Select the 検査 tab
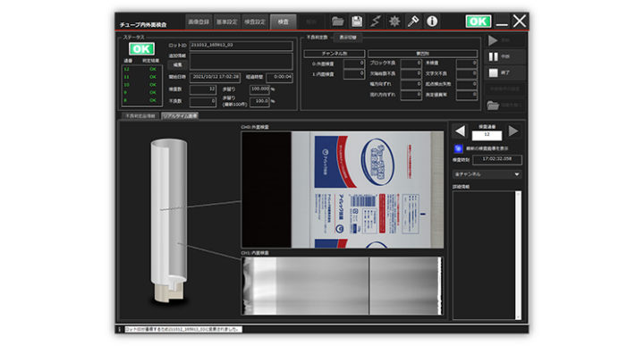644x346 pixels. click(x=283, y=21)
